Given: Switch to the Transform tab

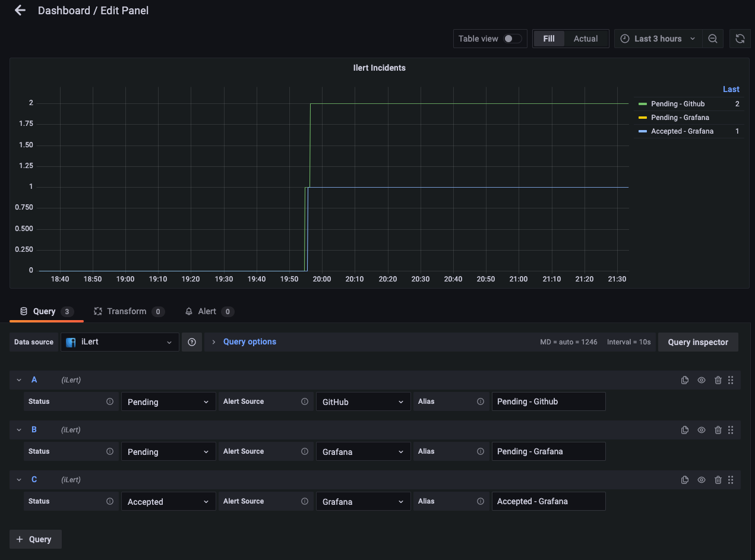Looking at the screenshot, I should click(x=129, y=311).
